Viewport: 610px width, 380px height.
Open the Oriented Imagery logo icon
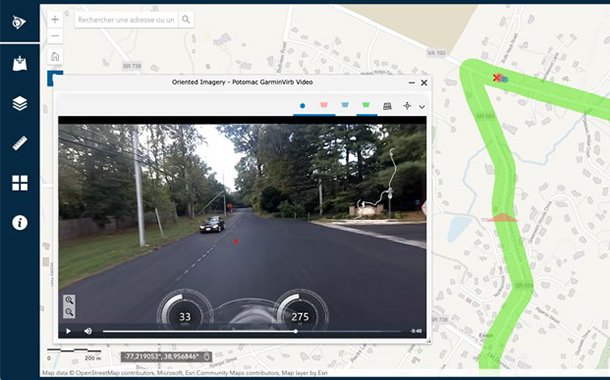coord(19,22)
